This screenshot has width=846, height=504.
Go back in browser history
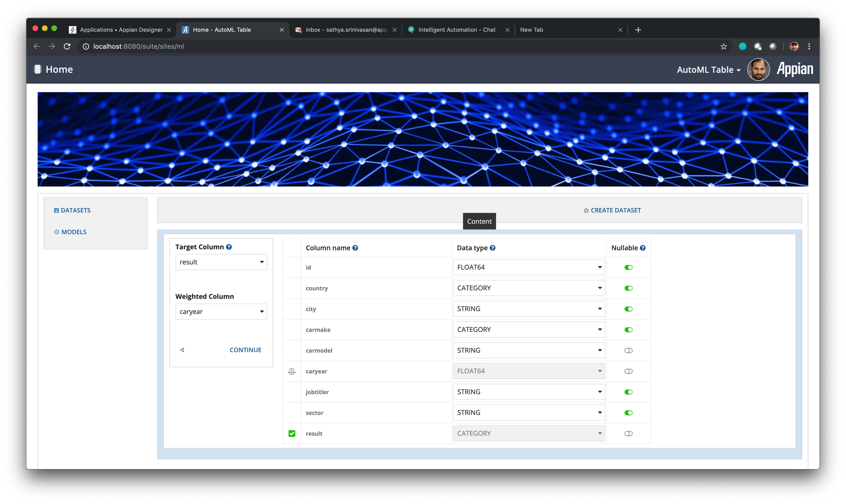tap(37, 46)
